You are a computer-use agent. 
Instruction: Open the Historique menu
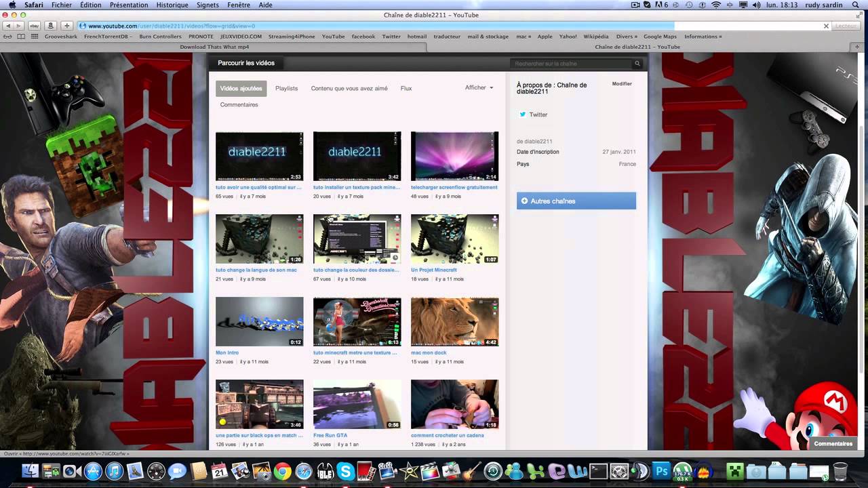(172, 5)
